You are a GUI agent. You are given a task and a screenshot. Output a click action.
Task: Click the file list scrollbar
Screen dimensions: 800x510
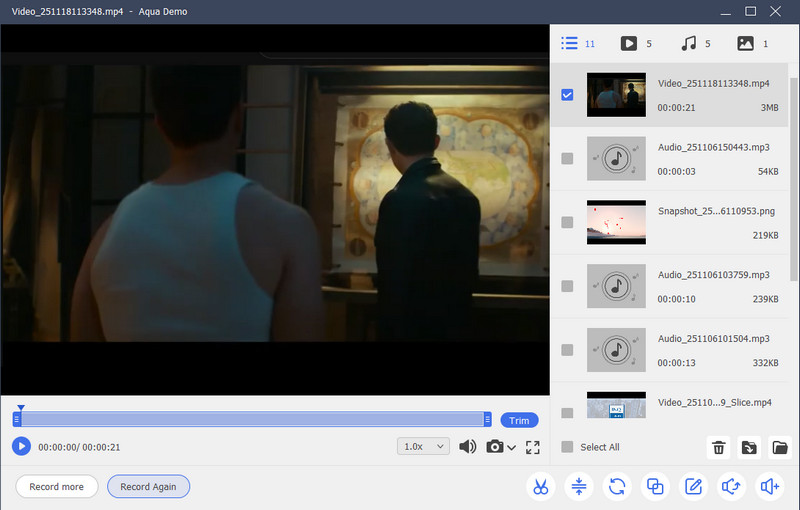pyautogui.click(x=793, y=178)
